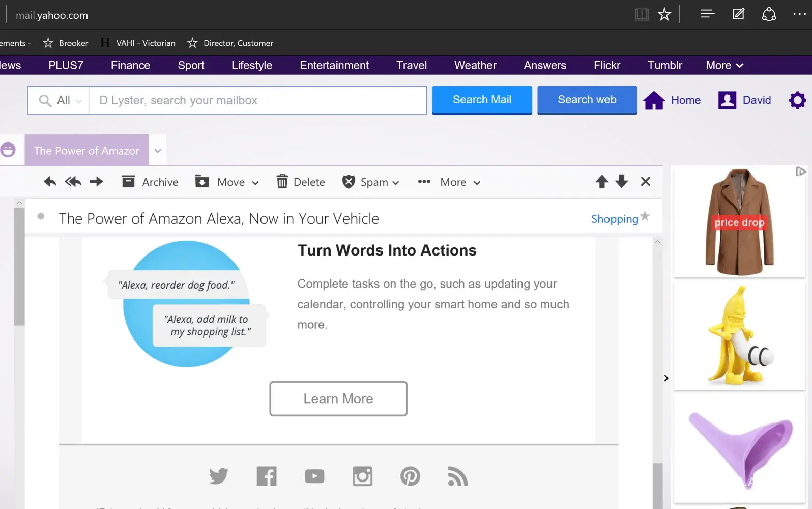Go to previous message with up arrow
Viewport: 812px width, 509px height.
(602, 182)
